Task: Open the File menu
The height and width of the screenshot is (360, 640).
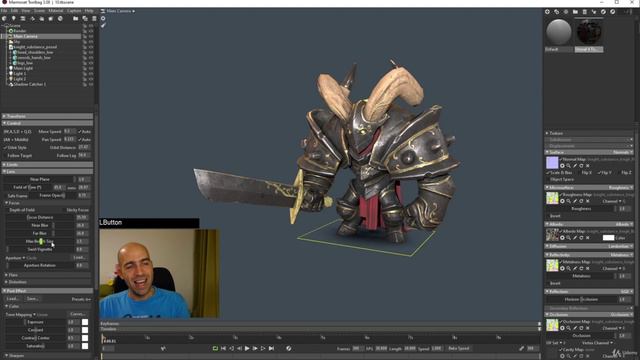Action: [x=4, y=11]
